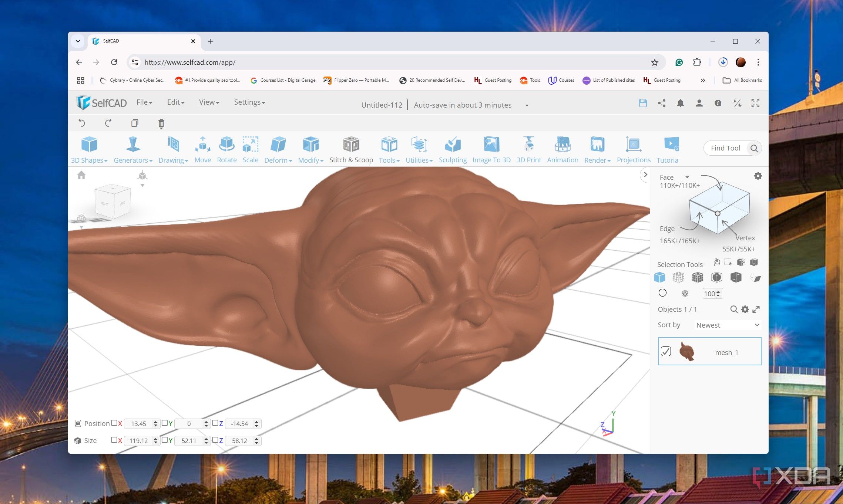The width and height of the screenshot is (843, 504).
Task: Open the 3D Shapes tool
Action: 89,150
